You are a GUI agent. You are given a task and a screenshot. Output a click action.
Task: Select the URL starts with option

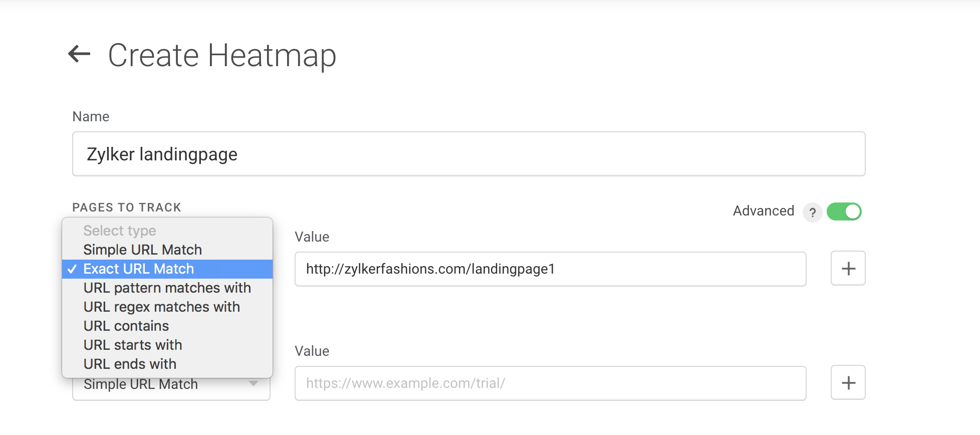133,345
